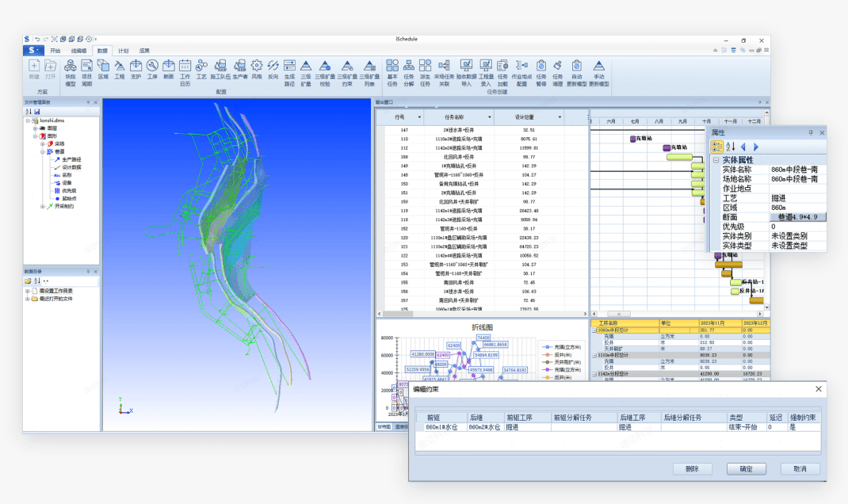Click 确定 in the constraint dialog
The width and height of the screenshot is (848, 504).
click(746, 469)
